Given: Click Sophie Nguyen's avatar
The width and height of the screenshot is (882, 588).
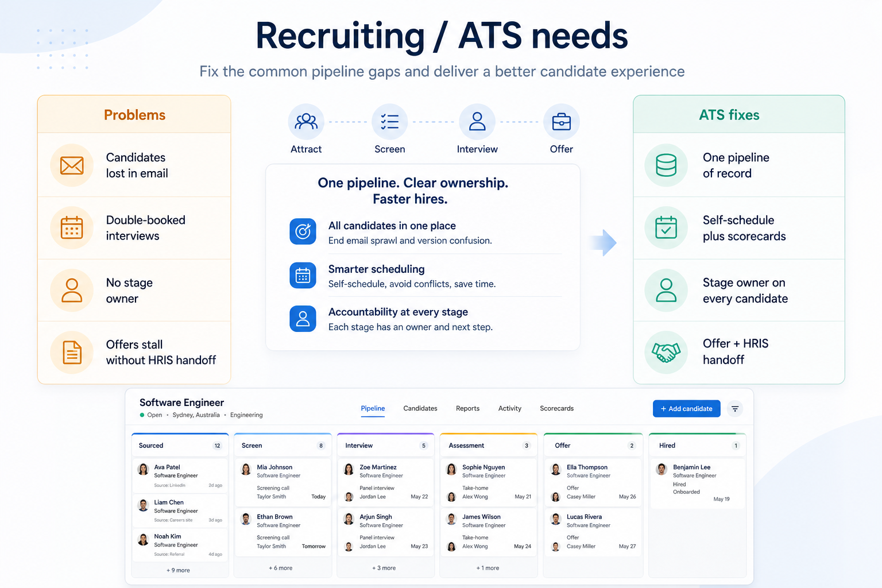Looking at the screenshot, I should tap(451, 470).
